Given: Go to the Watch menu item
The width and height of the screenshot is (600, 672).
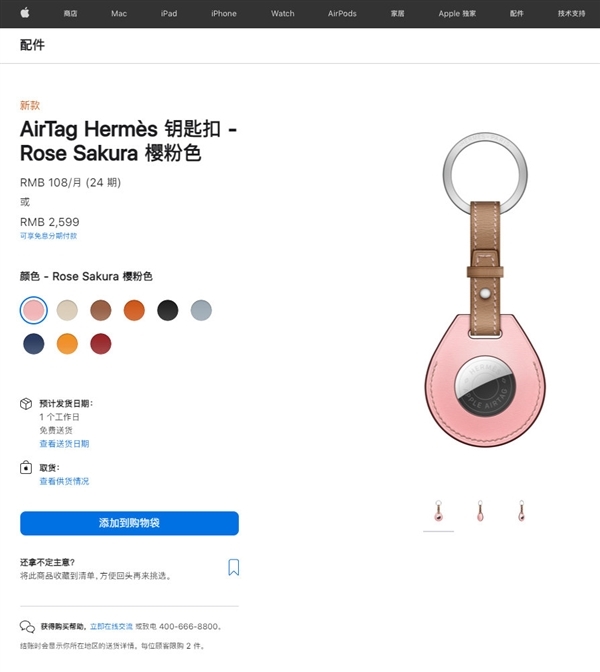Looking at the screenshot, I should coord(282,14).
